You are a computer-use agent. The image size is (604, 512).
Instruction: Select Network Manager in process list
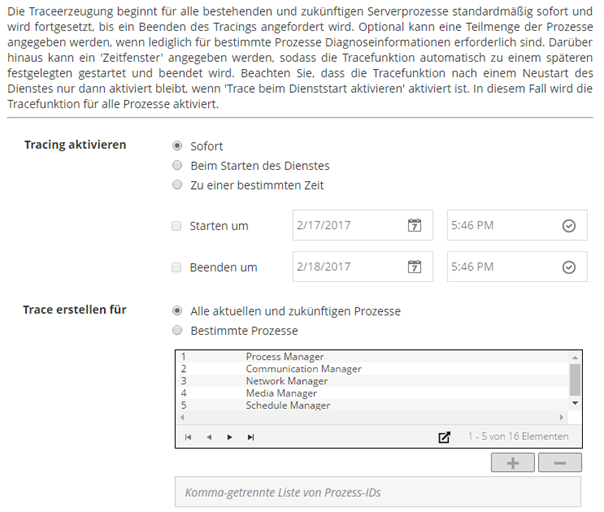tap(286, 381)
